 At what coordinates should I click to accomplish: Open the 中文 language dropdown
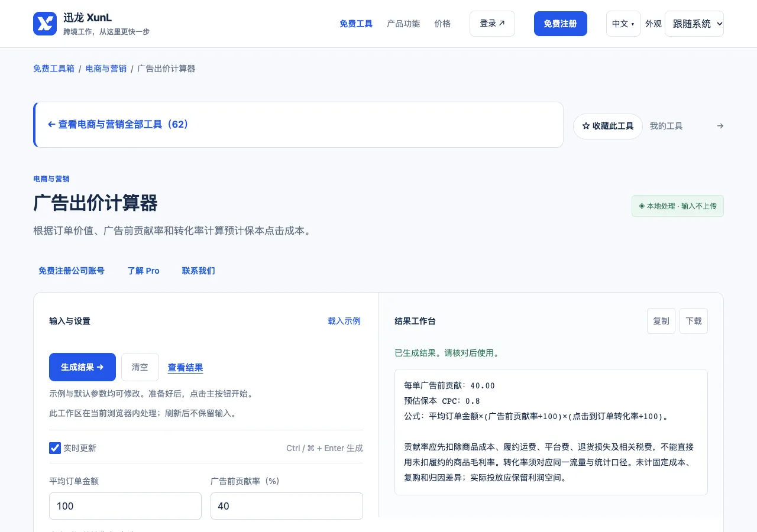tap(623, 24)
